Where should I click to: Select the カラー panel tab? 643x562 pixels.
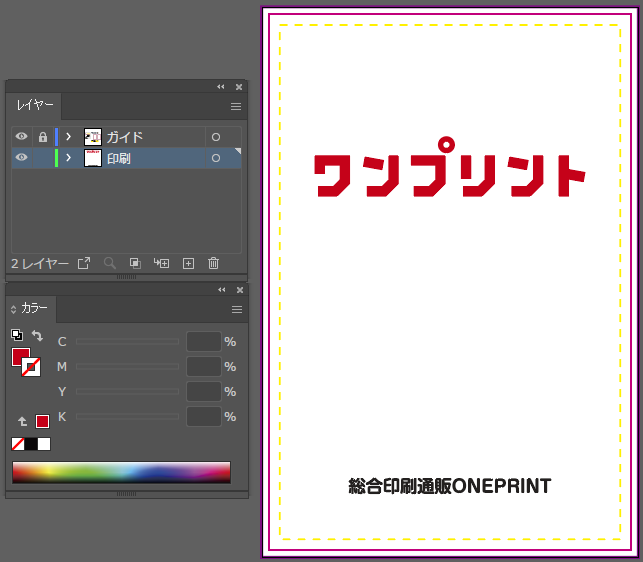[34, 309]
